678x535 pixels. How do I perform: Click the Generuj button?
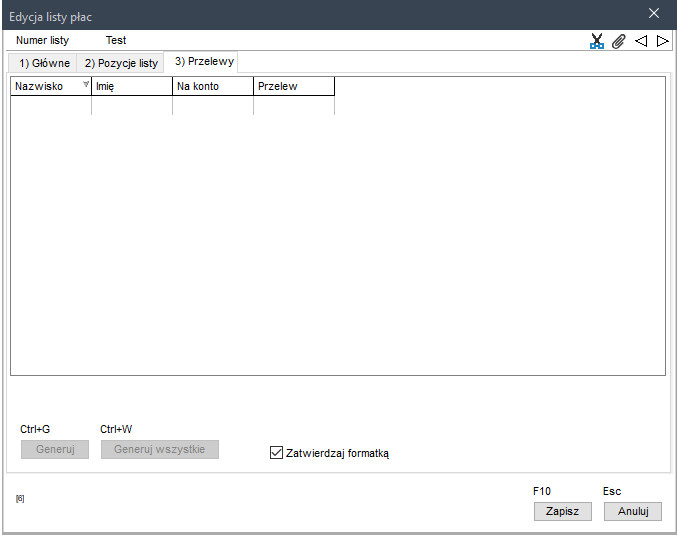click(55, 449)
